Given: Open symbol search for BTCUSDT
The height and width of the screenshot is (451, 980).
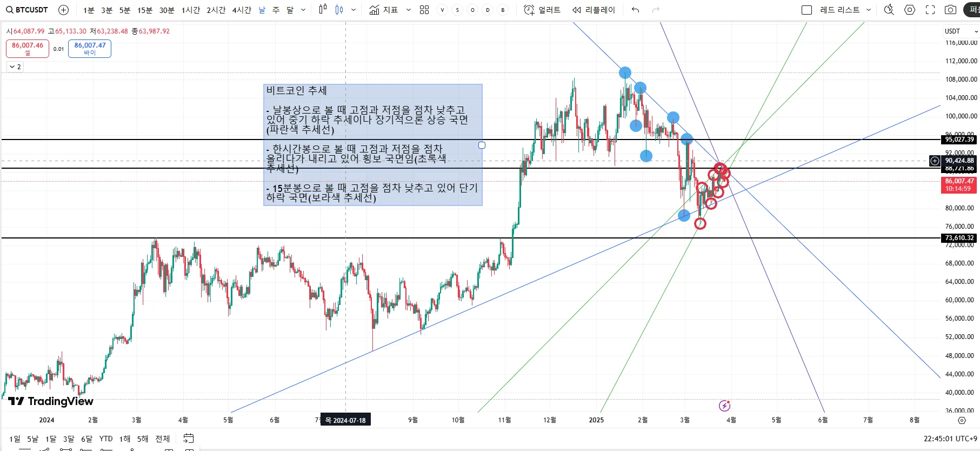Looking at the screenshot, I should pyautogui.click(x=27, y=10).
